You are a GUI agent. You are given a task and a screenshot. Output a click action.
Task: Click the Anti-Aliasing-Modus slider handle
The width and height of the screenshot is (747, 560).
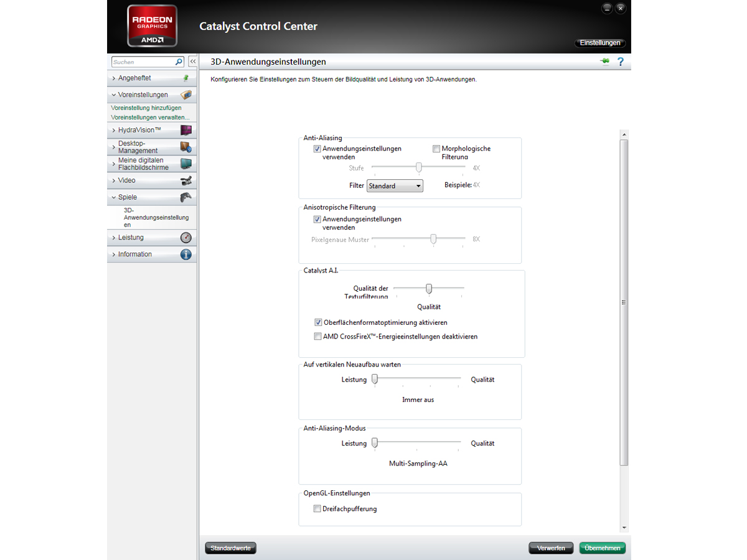[x=375, y=442]
